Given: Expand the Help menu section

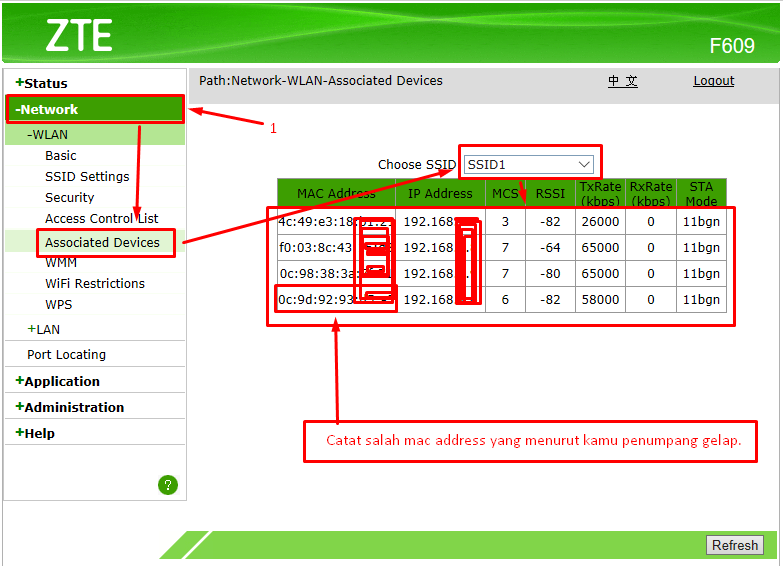Looking at the screenshot, I should (35, 433).
